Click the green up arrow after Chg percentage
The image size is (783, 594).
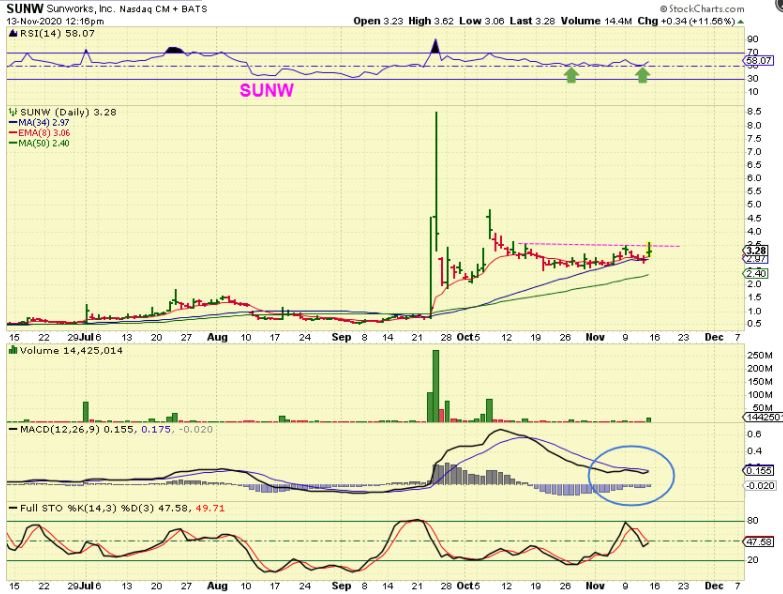741,21
